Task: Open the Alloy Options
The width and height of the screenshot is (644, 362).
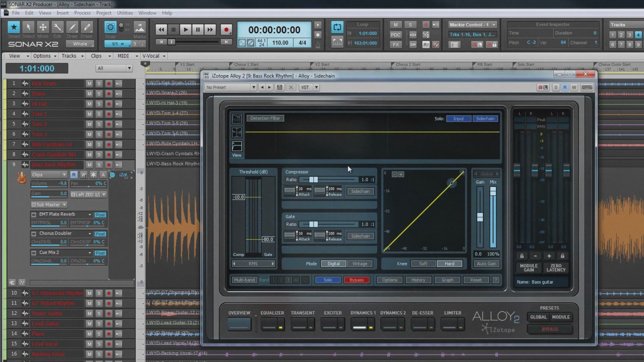Action: [x=390, y=280]
